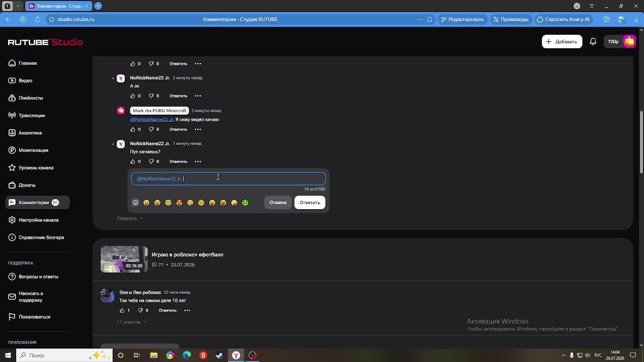Insert the green sick face emoji

(x=245, y=203)
